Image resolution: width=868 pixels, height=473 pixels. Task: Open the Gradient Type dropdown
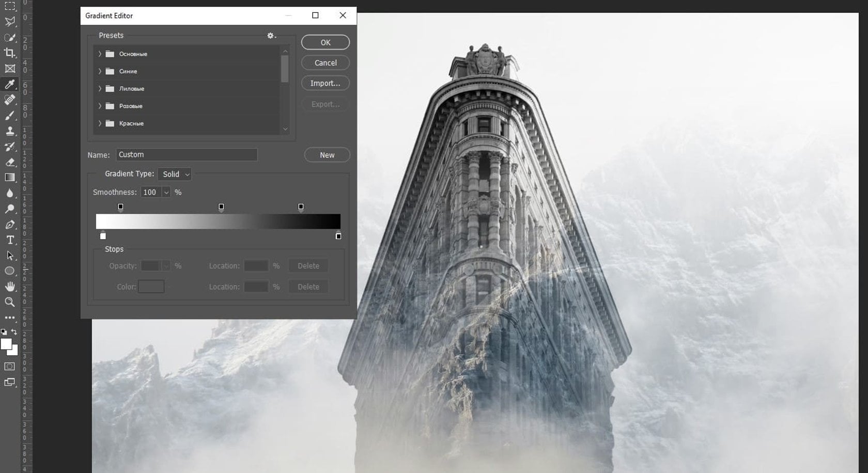point(175,175)
